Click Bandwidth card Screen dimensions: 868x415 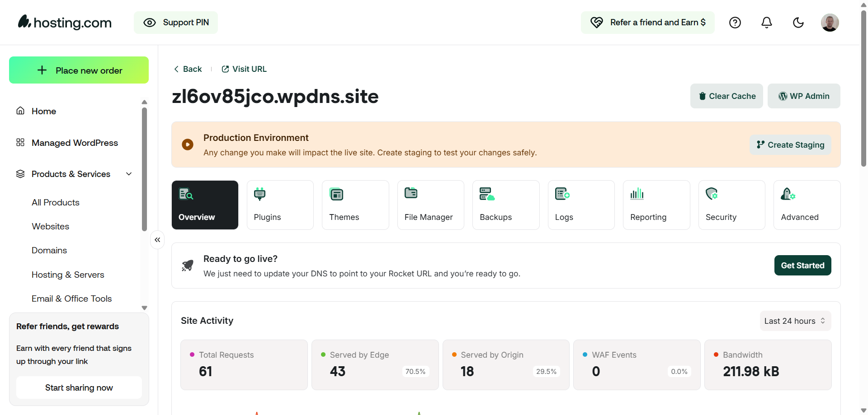[768, 365]
